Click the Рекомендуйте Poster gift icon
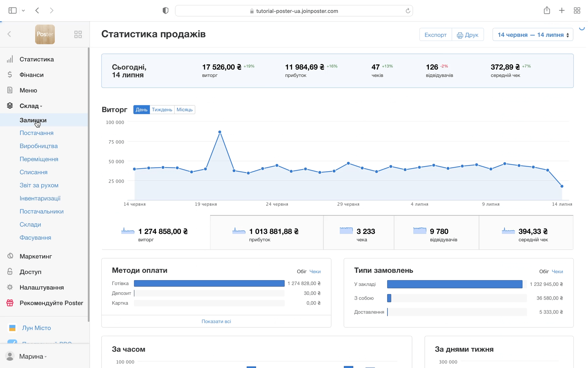 (10, 303)
